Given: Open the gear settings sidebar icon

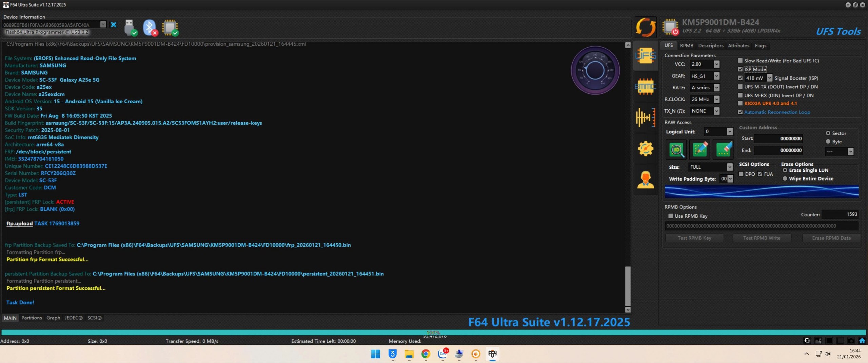Looking at the screenshot, I should (x=645, y=148).
